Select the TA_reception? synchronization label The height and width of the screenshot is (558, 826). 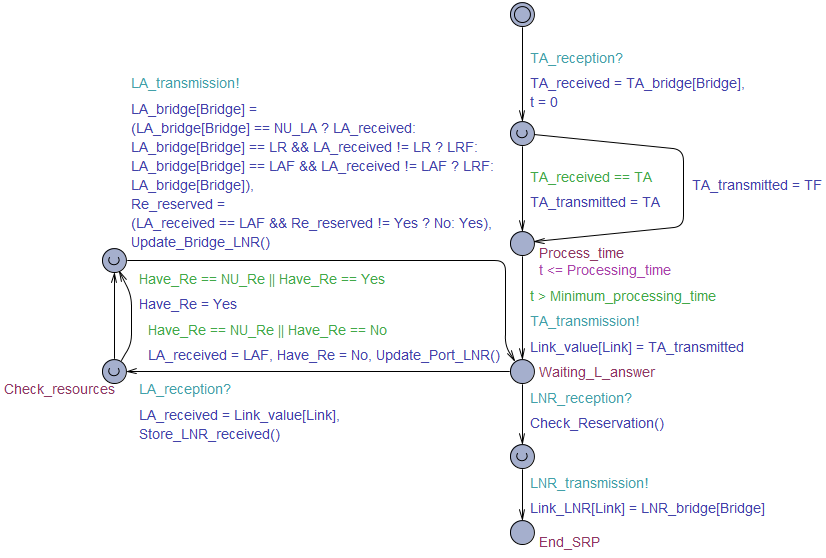pyautogui.click(x=576, y=58)
